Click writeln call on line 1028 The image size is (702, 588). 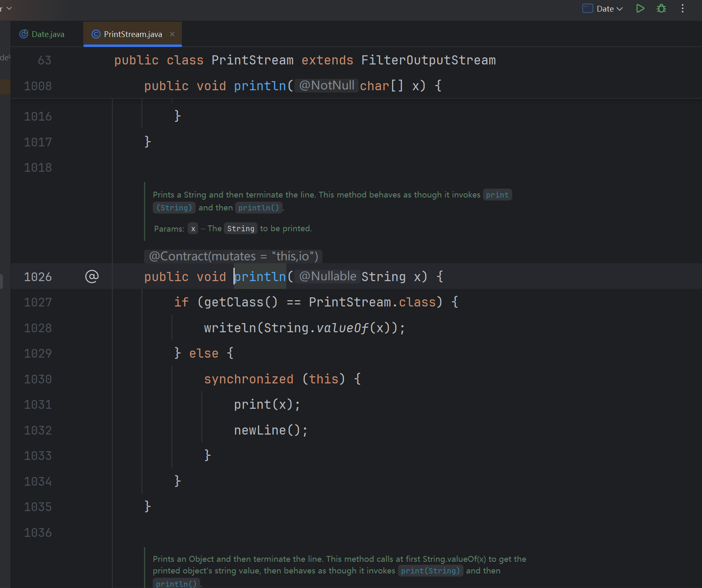click(230, 328)
